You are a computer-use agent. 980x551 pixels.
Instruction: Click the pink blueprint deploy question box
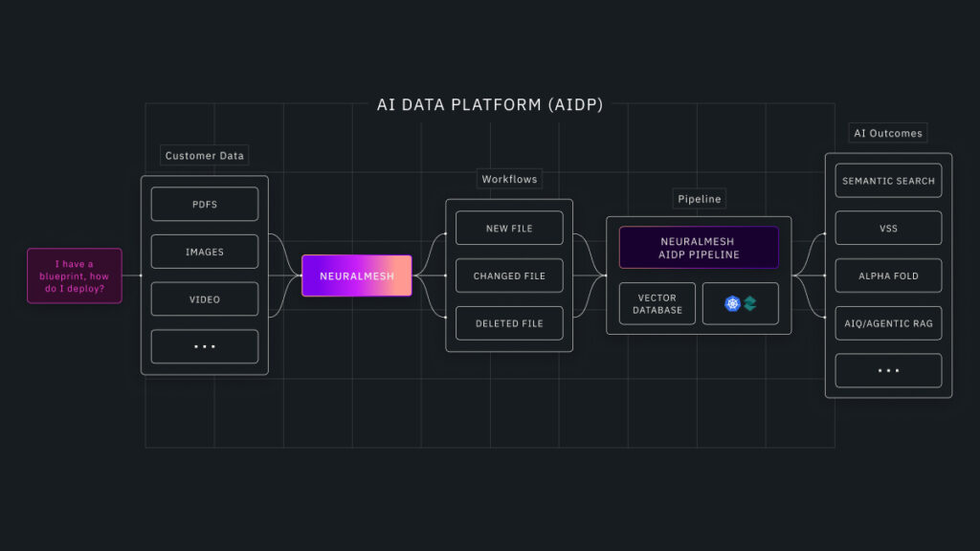point(75,275)
